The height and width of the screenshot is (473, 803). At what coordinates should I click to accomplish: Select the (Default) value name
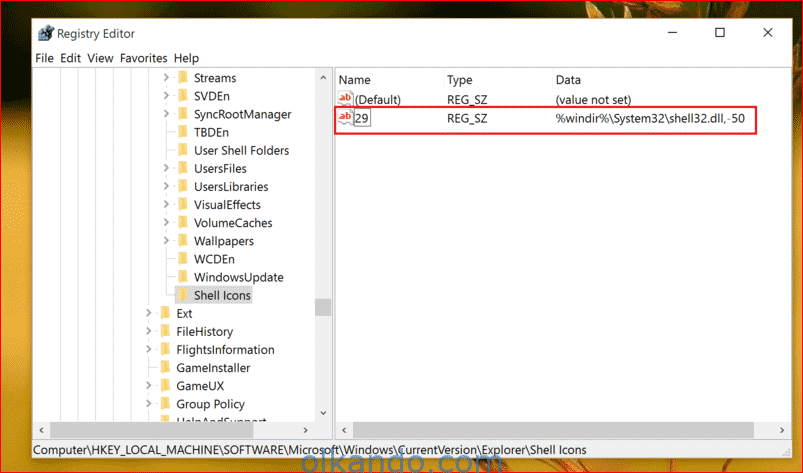378,100
